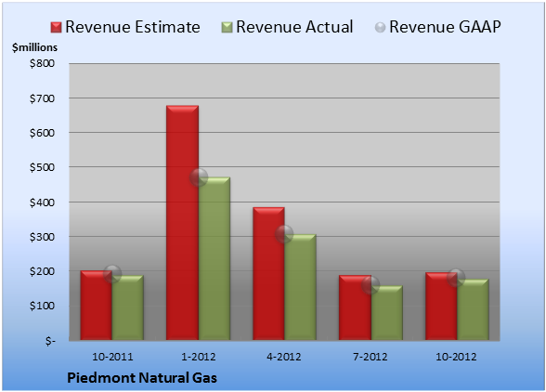Select the red estimate bar for 10-2012

click(441, 307)
